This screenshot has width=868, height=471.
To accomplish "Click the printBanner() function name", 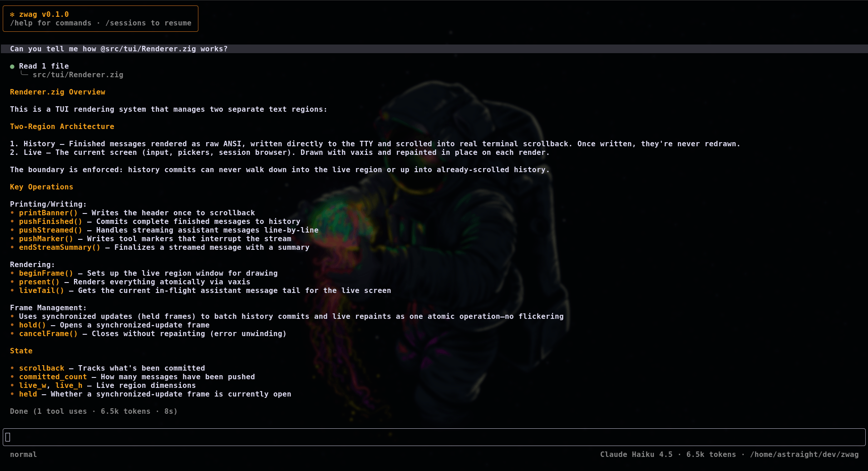I will [48, 213].
